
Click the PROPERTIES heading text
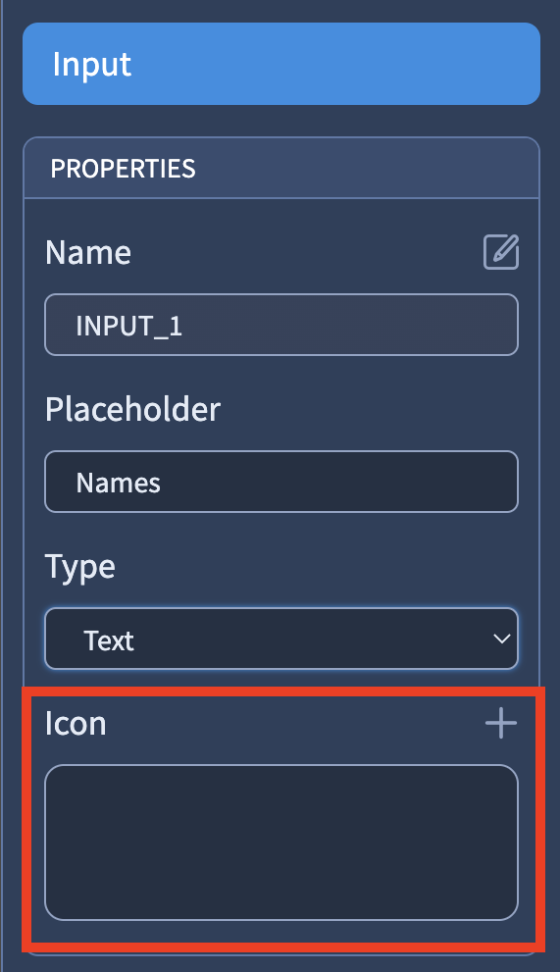coord(123,169)
